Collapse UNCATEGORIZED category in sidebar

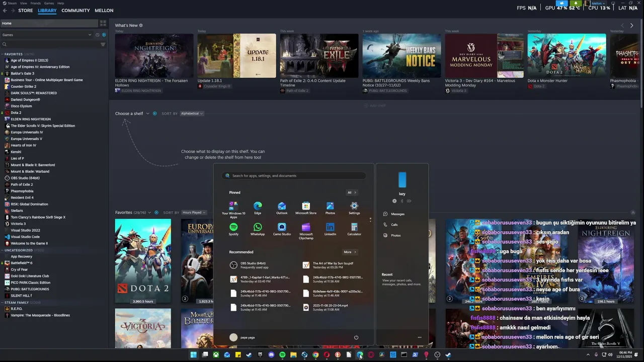(x=3, y=250)
